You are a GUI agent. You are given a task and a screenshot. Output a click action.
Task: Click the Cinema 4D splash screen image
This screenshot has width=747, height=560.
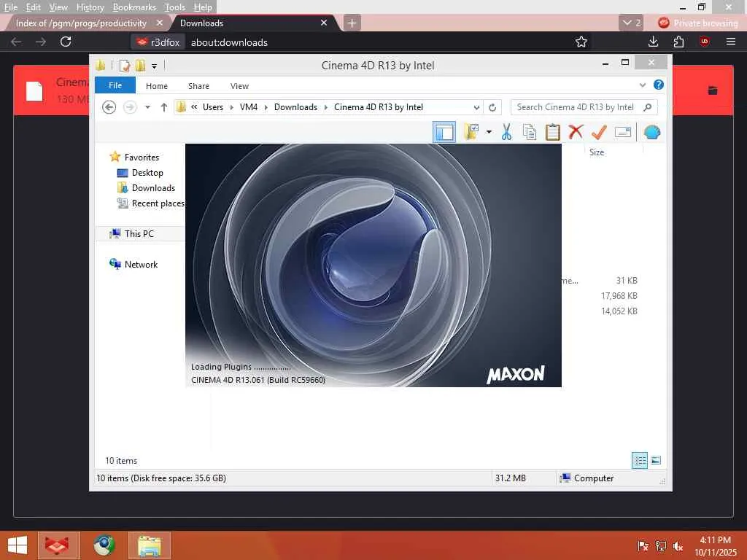click(373, 265)
